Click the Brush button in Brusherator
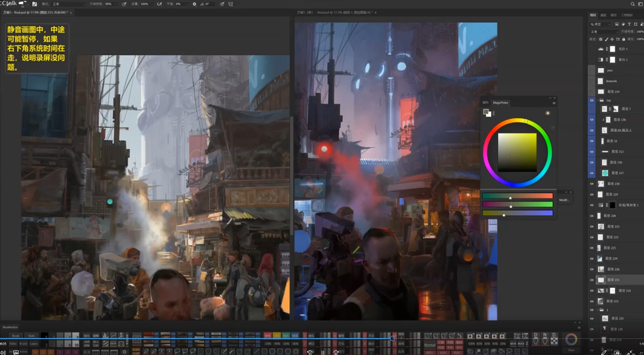The image size is (644, 355). tap(16, 336)
